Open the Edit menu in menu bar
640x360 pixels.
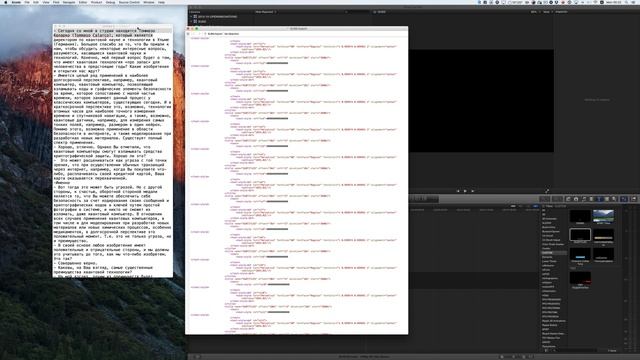point(36,2)
